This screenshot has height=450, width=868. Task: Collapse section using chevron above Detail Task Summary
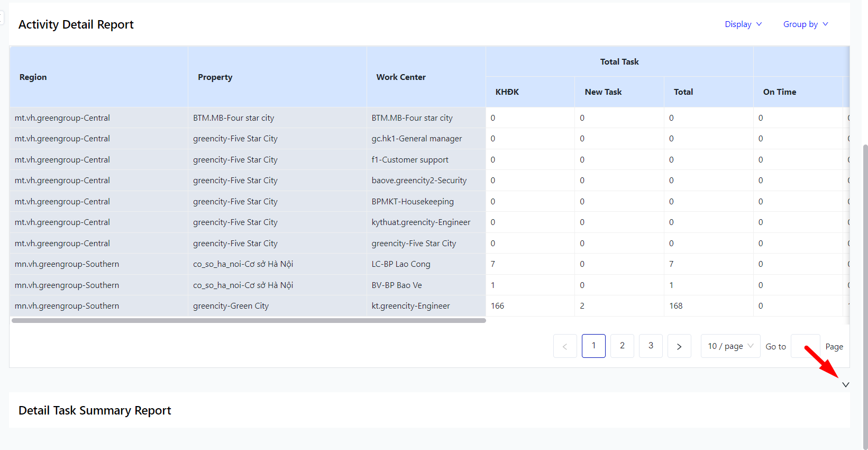845,385
